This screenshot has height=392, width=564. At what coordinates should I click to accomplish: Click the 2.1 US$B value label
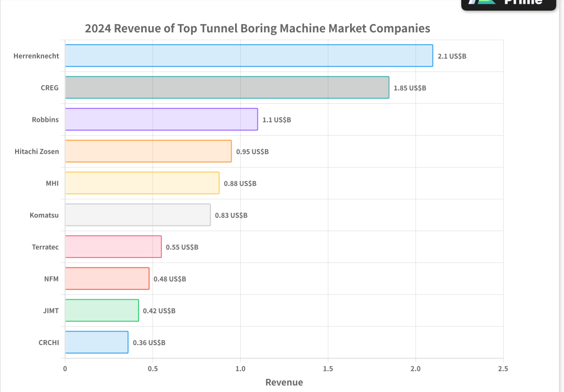point(451,56)
